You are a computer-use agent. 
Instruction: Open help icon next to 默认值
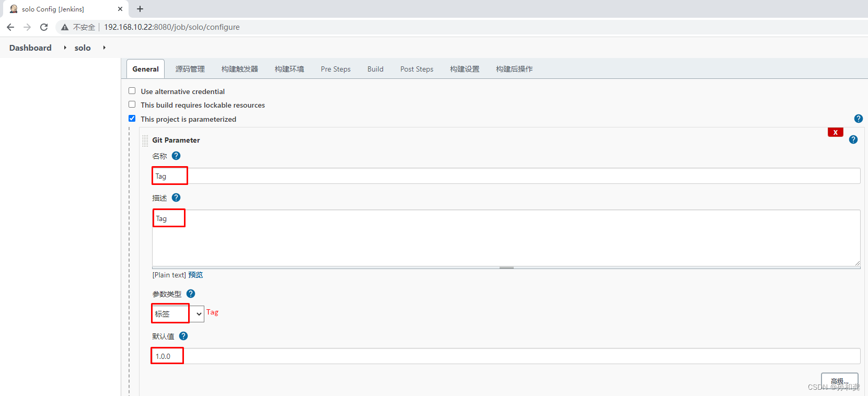(x=183, y=336)
